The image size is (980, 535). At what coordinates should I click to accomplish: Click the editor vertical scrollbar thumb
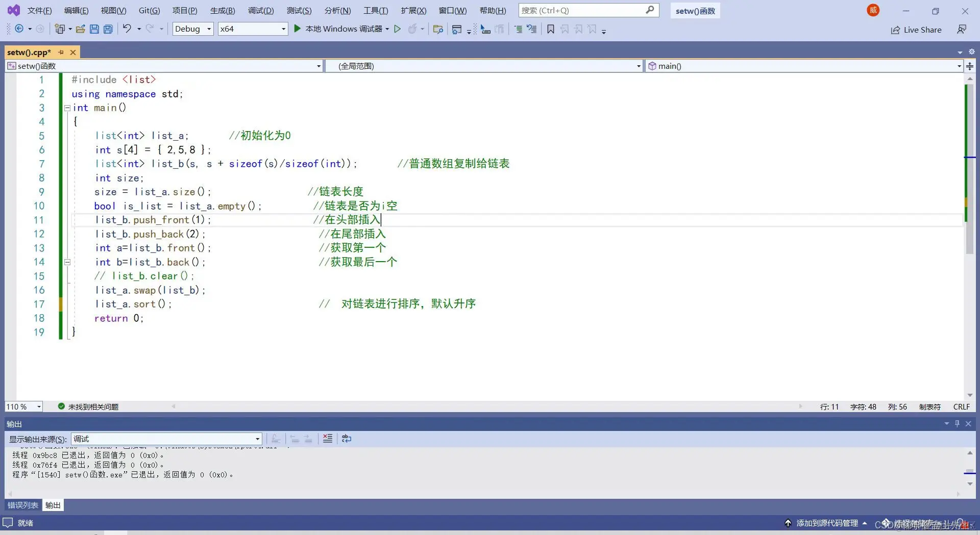coord(969,168)
